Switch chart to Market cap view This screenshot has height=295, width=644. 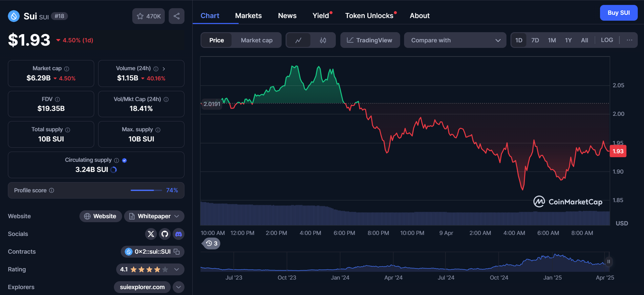[256, 40]
